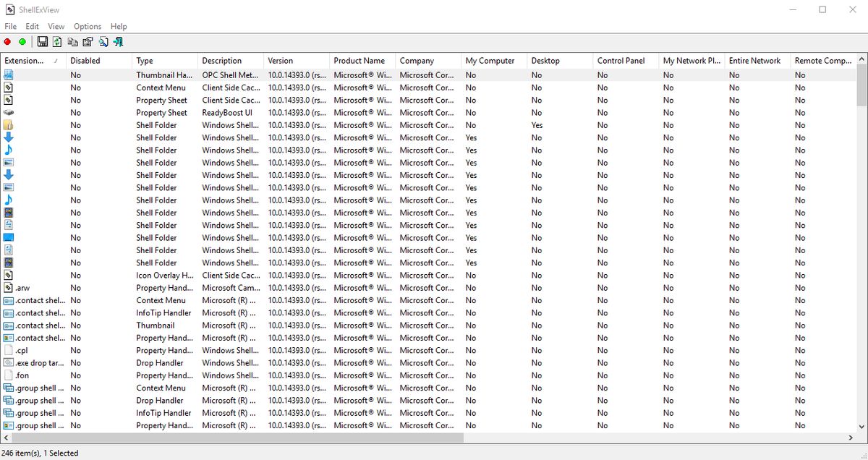Image resolution: width=868 pixels, height=460 pixels.
Task: Open the File menu
Action: (x=10, y=26)
